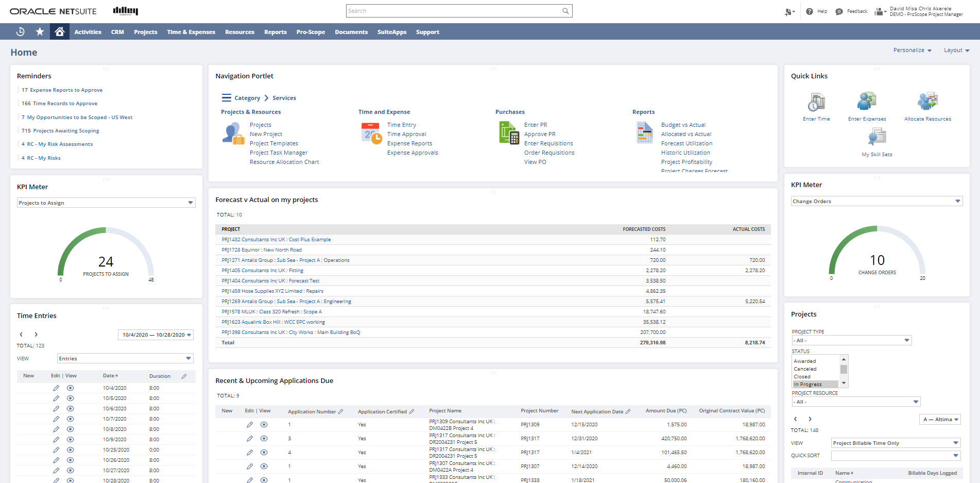Open the Enter Time quick link icon

pyautogui.click(x=816, y=103)
